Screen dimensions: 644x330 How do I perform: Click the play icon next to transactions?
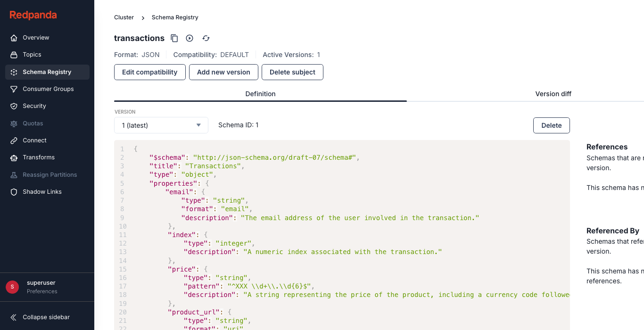click(x=190, y=38)
